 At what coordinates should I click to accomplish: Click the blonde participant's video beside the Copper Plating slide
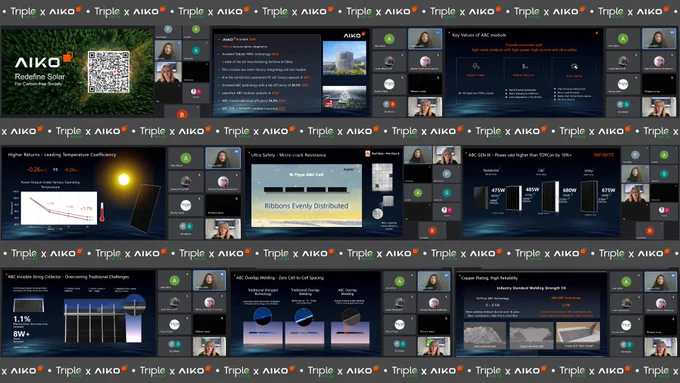(x=660, y=347)
